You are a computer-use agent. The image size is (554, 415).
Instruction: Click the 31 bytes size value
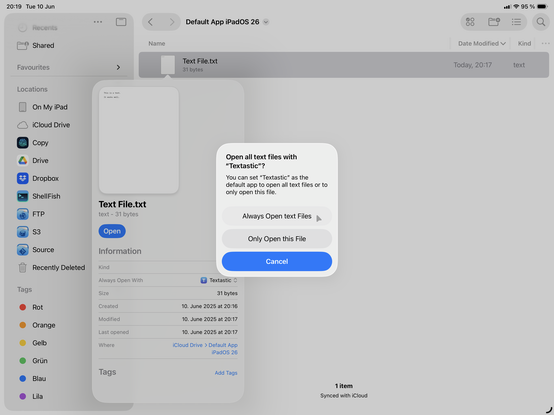click(x=227, y=293)
